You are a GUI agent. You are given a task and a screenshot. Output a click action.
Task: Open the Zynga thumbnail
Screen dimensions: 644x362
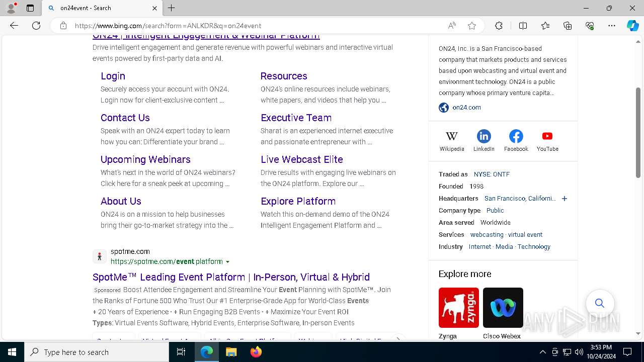459,308
